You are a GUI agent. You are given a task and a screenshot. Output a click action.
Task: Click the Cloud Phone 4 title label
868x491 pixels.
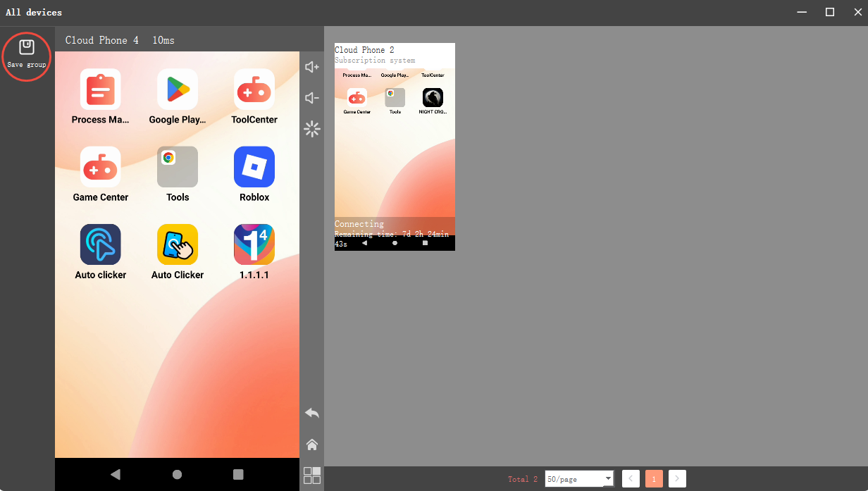pos(102,40)
